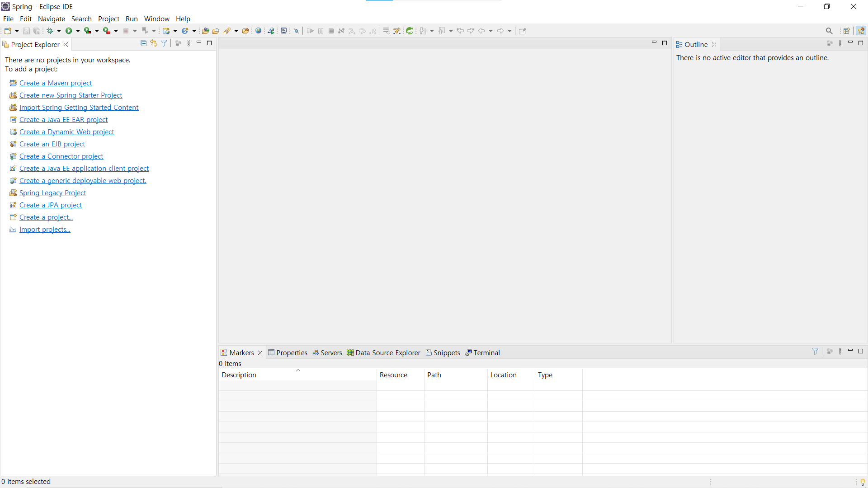Click Create a Maven project link
Image resolution: width=868 pixels, height=488 pixels.
[56, 83]
